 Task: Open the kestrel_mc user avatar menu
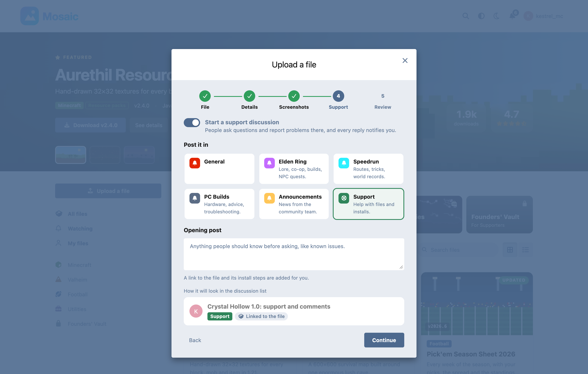point(528,16)
